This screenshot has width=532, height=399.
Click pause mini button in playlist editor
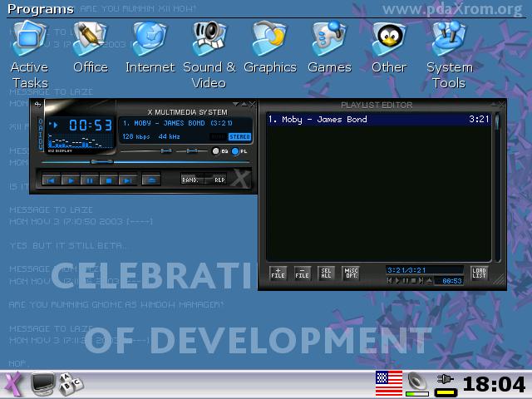[x=406, y=281]
